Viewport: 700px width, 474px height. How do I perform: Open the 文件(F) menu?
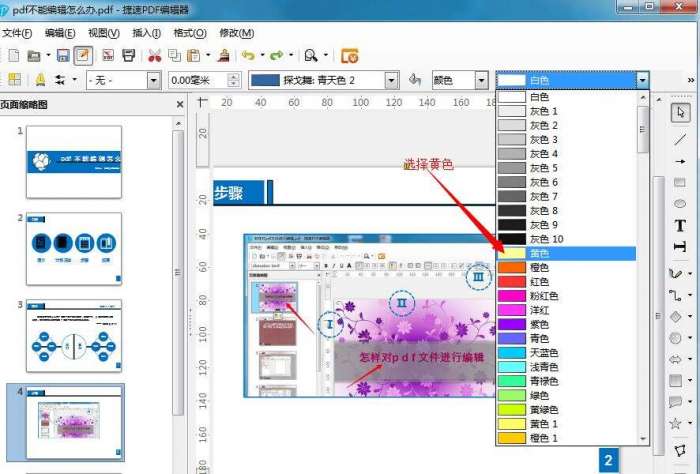[17, 33]
